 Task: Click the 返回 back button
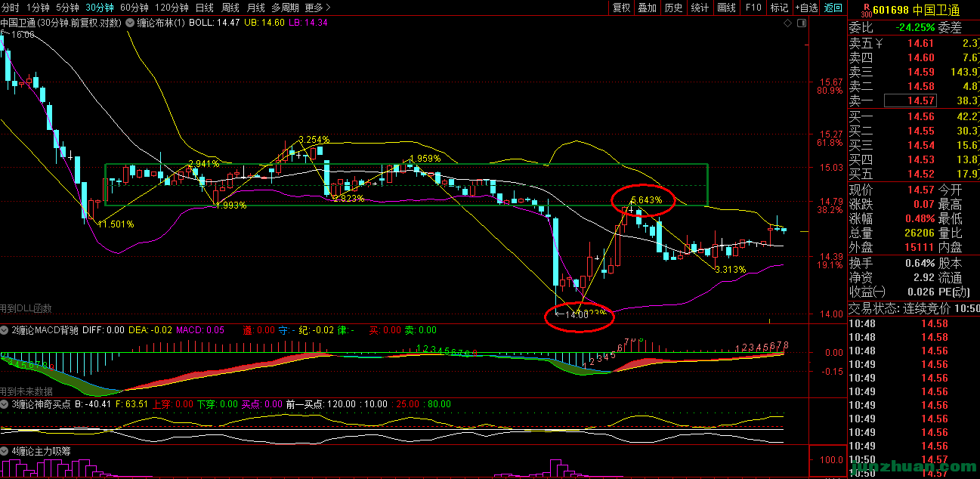pos(833,8)
